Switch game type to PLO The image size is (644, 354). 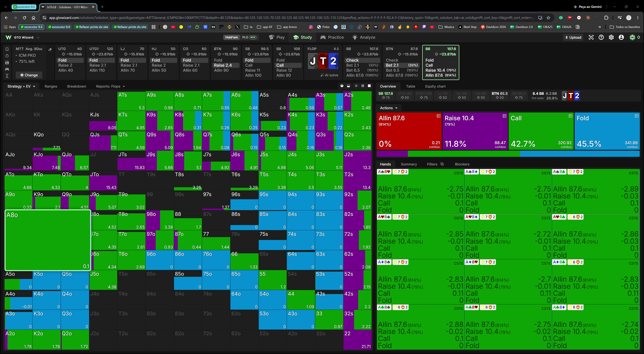[249, 37]
